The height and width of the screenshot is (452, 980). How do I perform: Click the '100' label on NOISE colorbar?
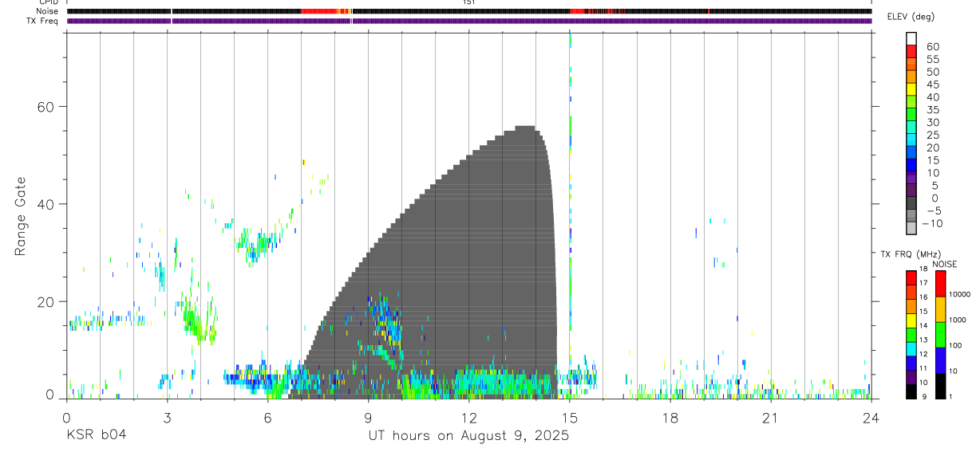(x=956, y=346)
